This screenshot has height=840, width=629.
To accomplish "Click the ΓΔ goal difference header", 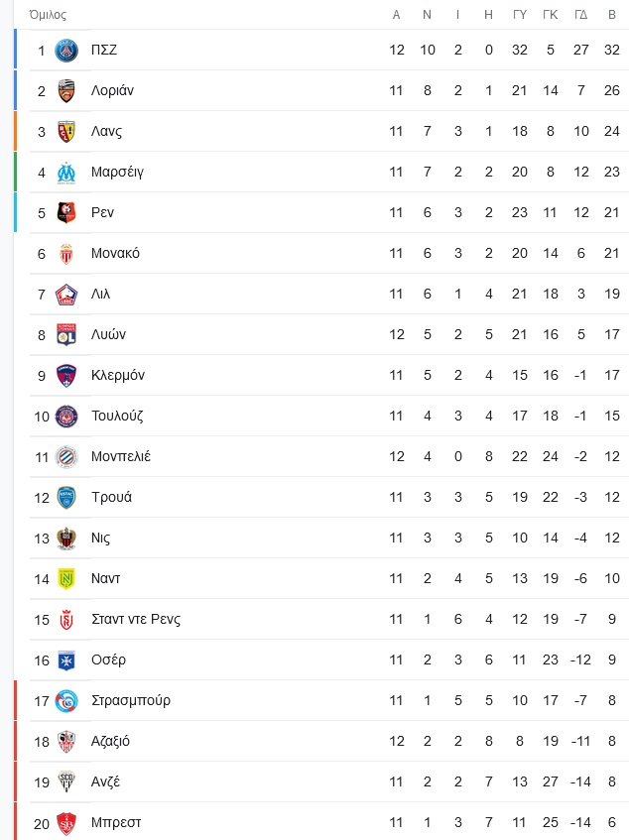I will click(580, 15).
